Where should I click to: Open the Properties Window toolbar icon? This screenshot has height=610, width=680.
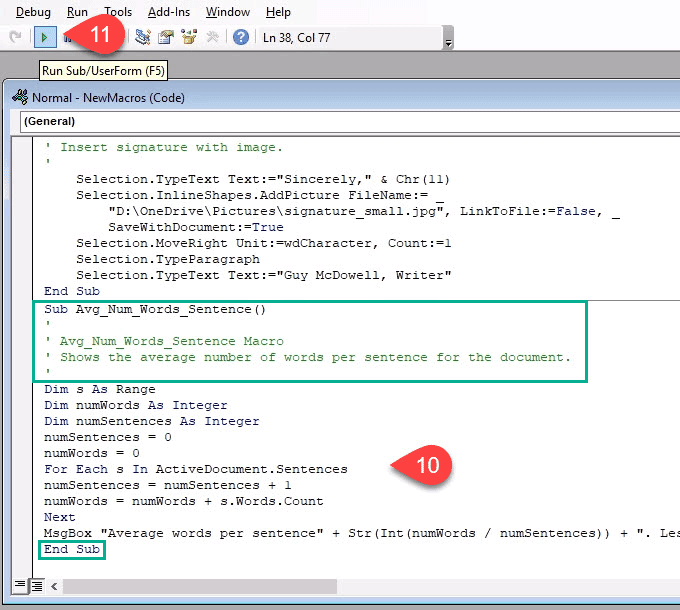(x=165, y=37)
